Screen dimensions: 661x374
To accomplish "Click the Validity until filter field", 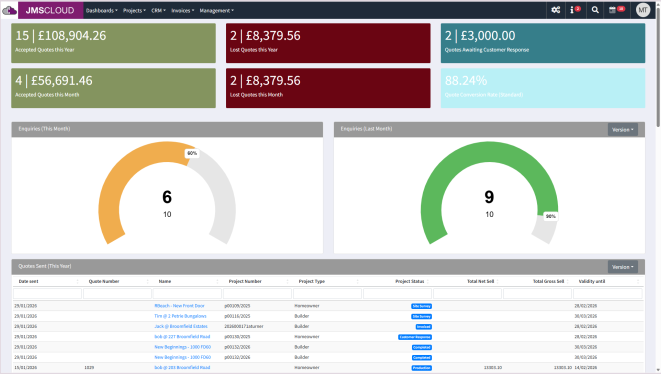I will 608,293.
